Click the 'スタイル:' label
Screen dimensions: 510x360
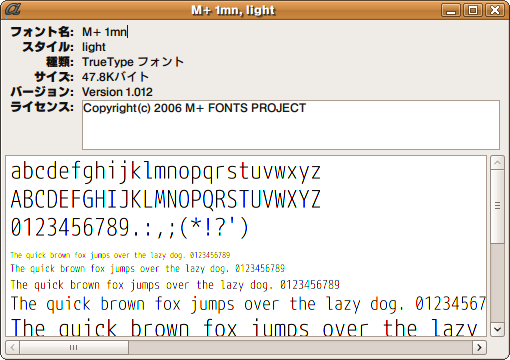pyautogui.click(x=48, y=47)
